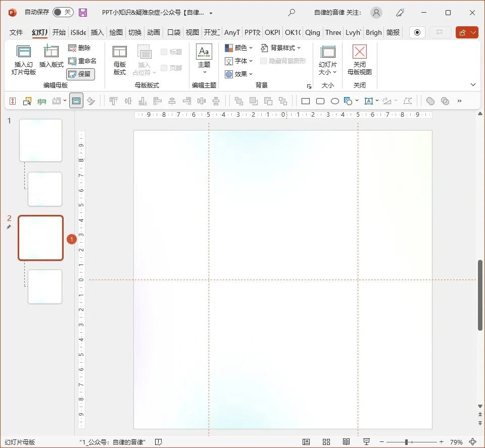
Task: Open slide sorter view in status bar
Action: [326, 442]
